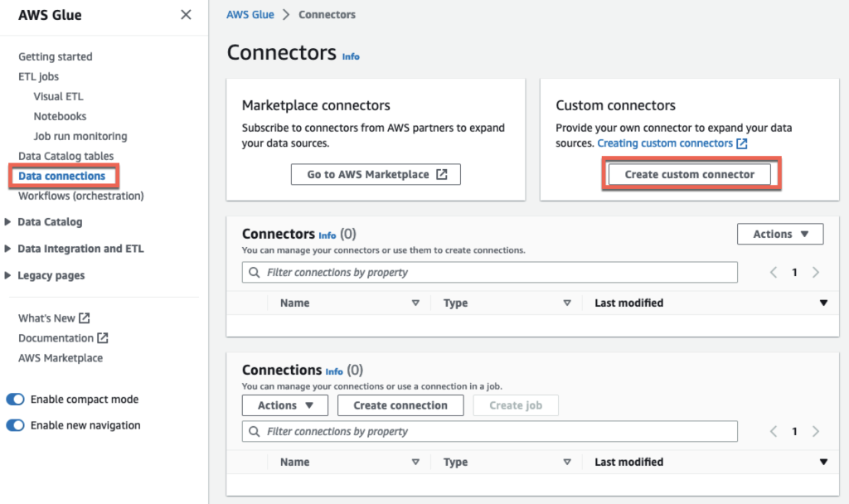Toggle Enable new navigation switch
849x504 pixels.
pyautogui.click(x=16, y=426)
